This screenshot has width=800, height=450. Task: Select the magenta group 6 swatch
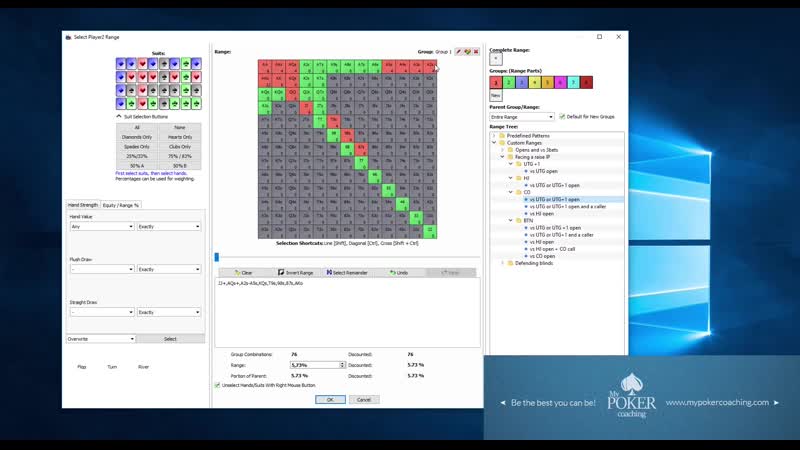(560, 82)
